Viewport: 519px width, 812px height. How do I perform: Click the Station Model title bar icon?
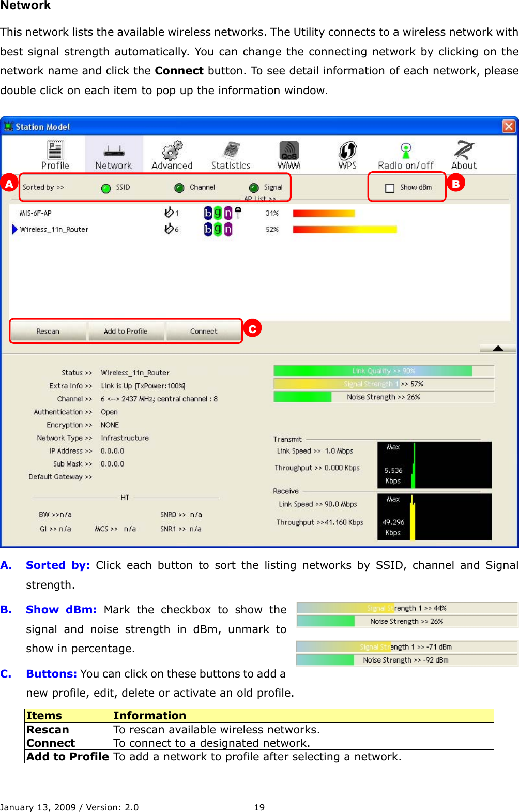click(8, 126)
